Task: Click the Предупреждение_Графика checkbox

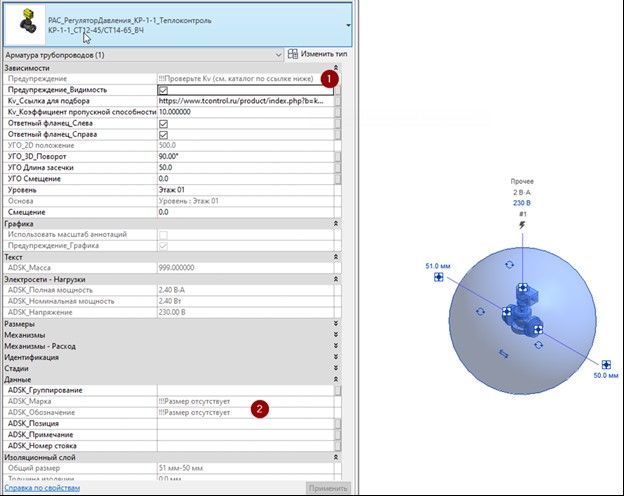Action: point(163,246)
